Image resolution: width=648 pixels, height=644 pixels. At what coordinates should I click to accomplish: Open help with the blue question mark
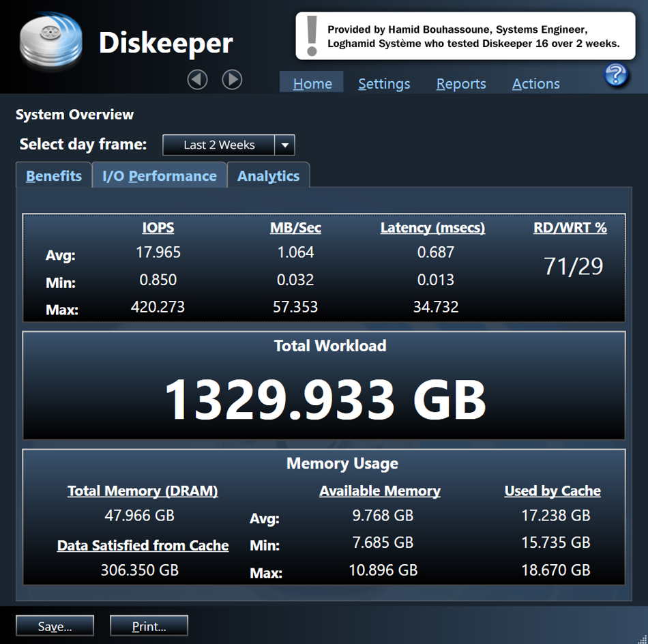[616, 74]
